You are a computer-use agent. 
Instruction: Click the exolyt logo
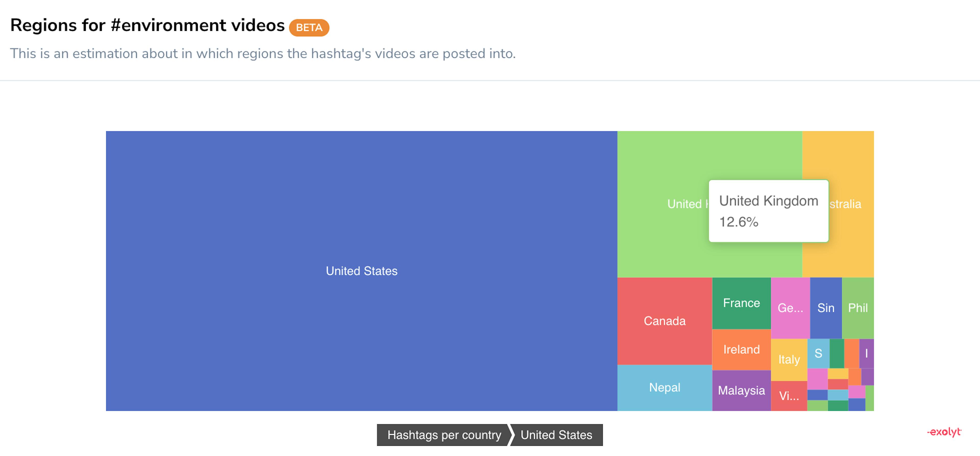point(944,432)
